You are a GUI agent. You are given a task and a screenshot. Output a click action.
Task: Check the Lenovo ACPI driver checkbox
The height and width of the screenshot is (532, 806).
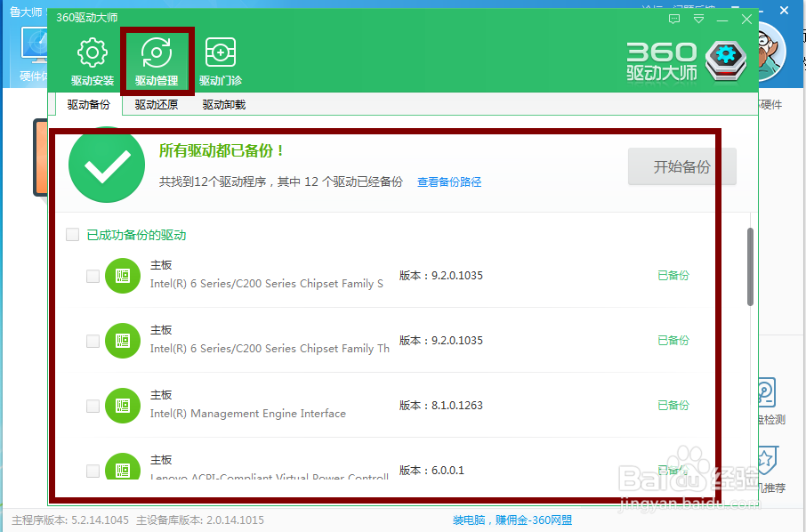[x=93, y=471]
